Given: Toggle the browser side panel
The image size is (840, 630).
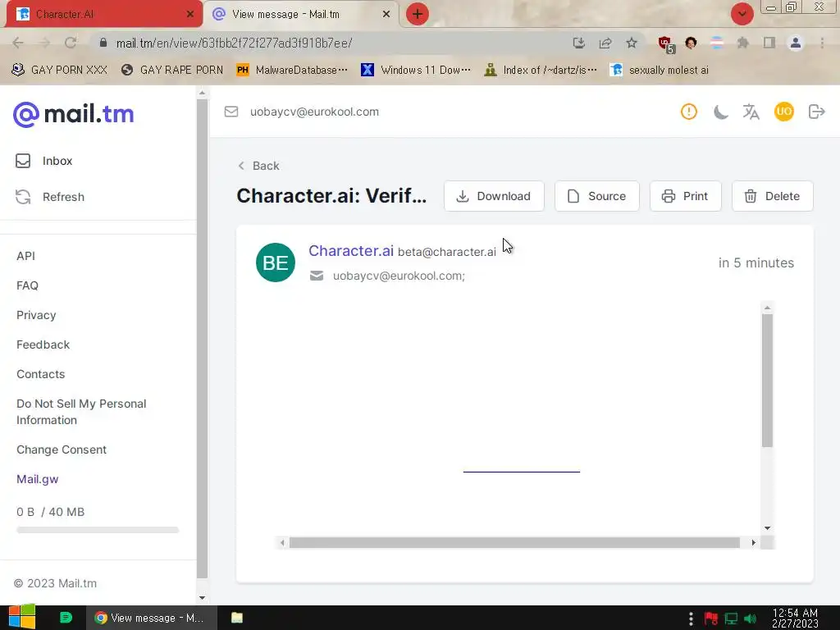Looking at the screenshot, I should [x=769, y=43].
